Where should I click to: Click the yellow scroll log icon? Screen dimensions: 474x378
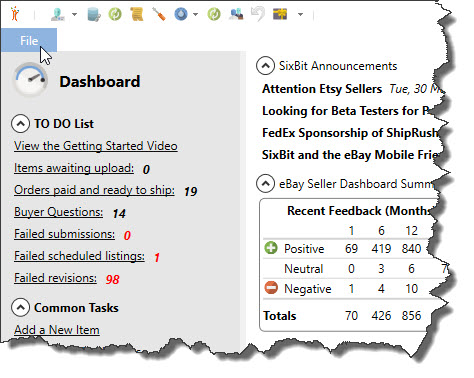coord(137,14)
